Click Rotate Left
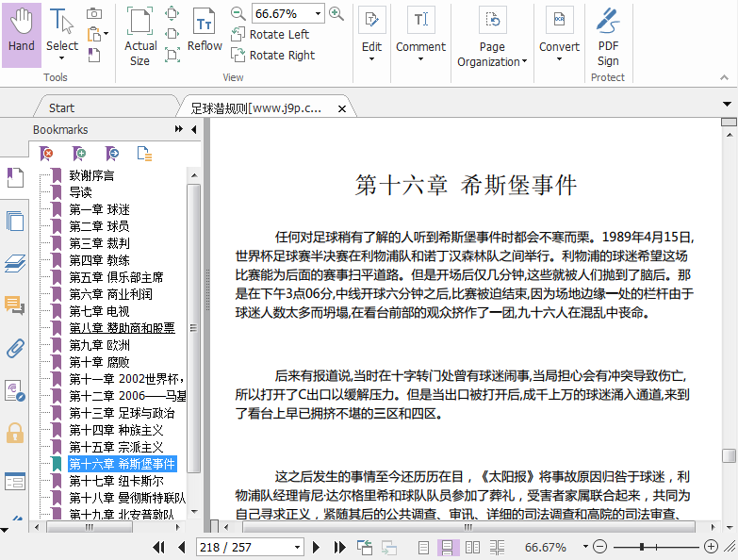This screenshot has width=738, height=560. (x=271, y=34)
